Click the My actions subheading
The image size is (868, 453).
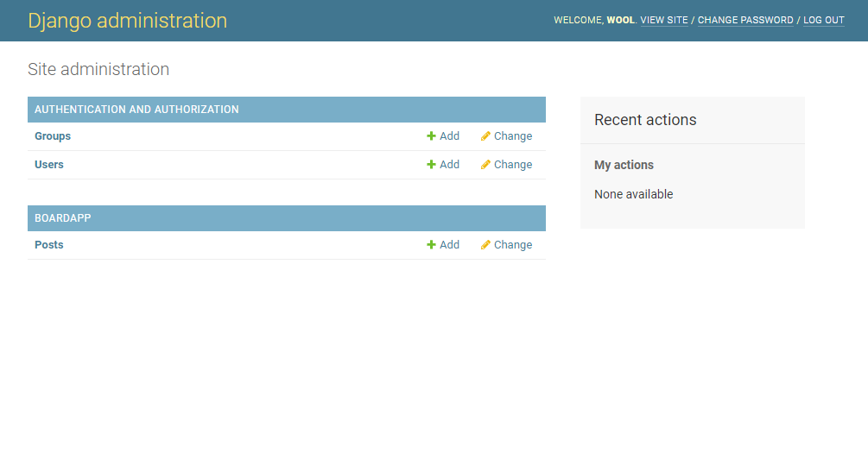click(x=624, y=165)
